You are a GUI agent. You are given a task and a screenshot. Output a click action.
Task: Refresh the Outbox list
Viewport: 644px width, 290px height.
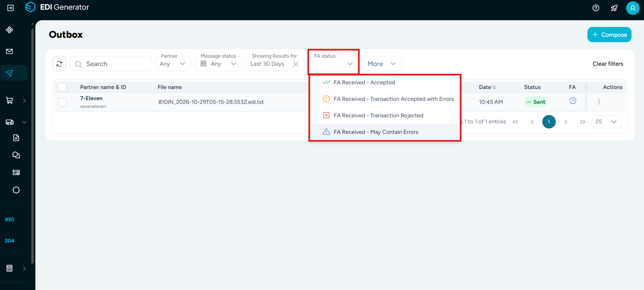[59, 64]
